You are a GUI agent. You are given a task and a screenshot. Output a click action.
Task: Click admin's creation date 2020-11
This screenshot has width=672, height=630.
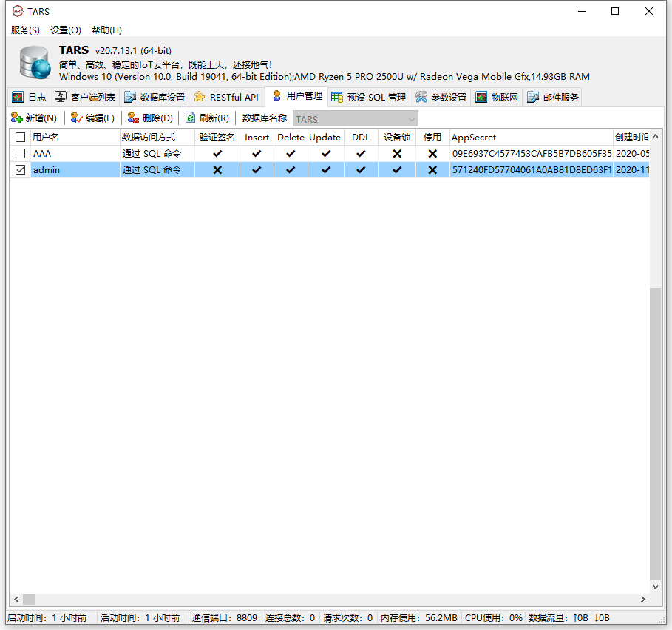[632, 170]
